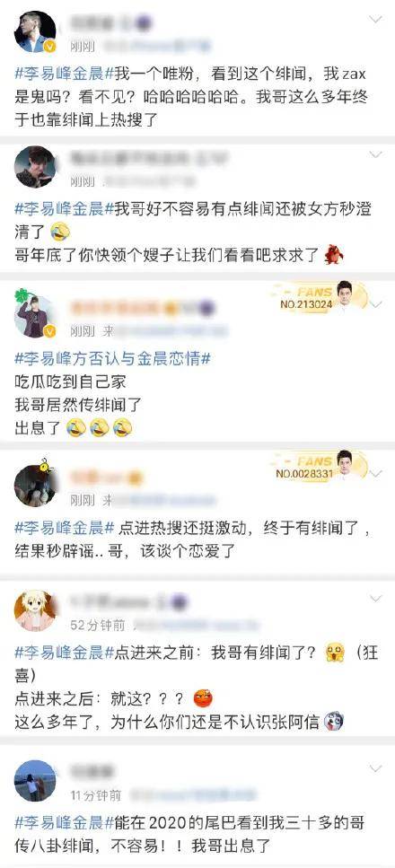Open the #李易峰方否认与金晨恋情# hashtag
Viewport: 395px width, 868px height.
click(x=112, y=358)
